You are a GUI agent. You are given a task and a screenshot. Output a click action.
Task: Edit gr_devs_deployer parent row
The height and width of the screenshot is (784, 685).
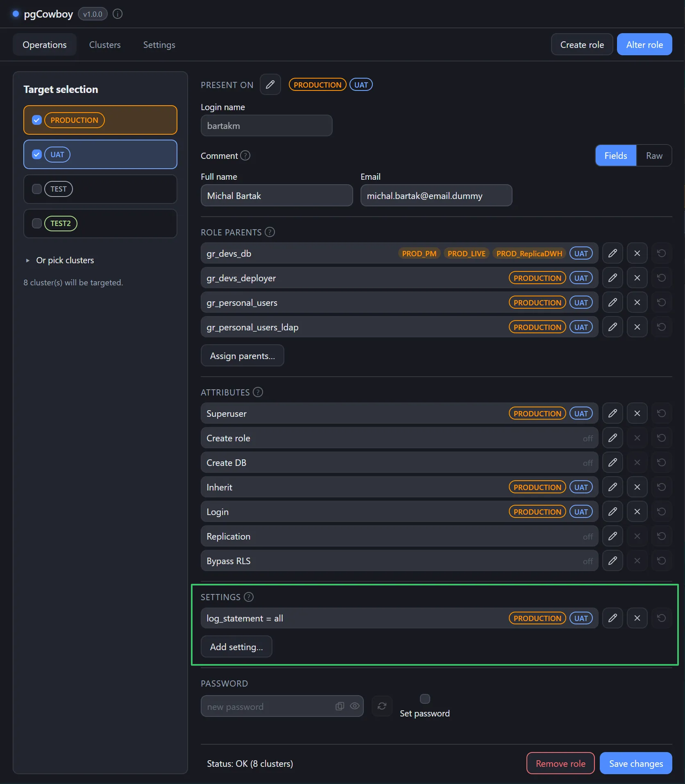click(x=612, y=278)
